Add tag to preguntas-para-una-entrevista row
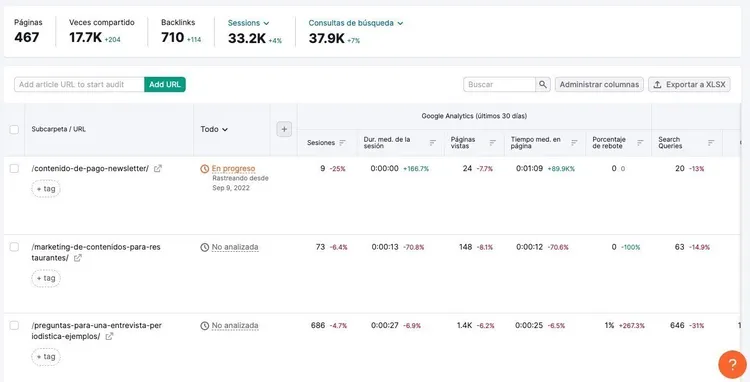This screenshot has width=750, height=382. pyautogui.click(x=46, y=356)
